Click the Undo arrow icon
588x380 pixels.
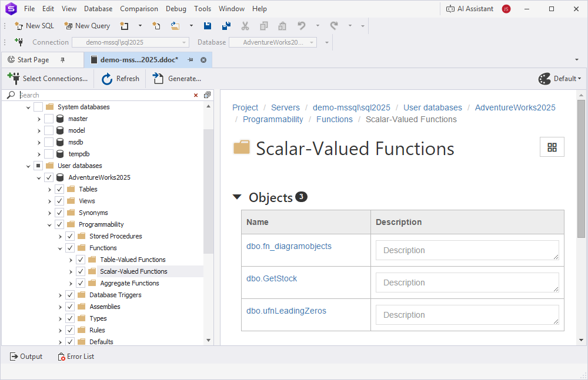[x=302, y=26]
